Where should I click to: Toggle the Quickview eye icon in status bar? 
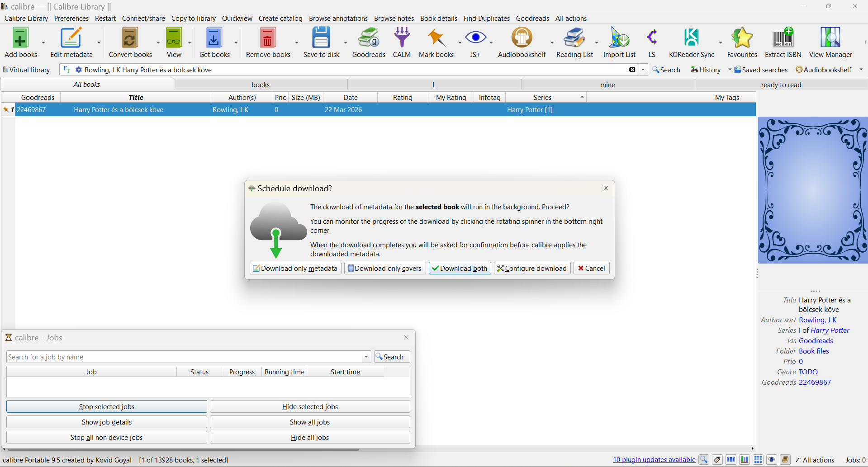(772, 460)
